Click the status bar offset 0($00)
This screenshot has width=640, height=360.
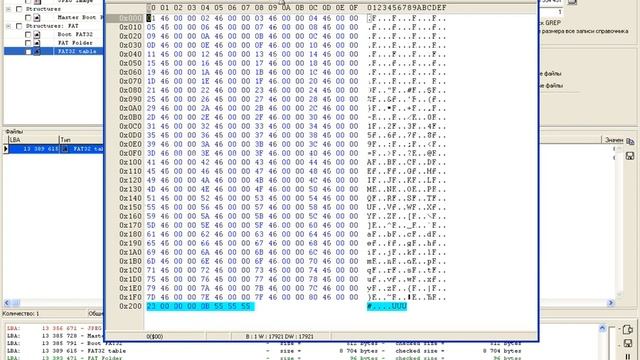(x=155, y=337)
